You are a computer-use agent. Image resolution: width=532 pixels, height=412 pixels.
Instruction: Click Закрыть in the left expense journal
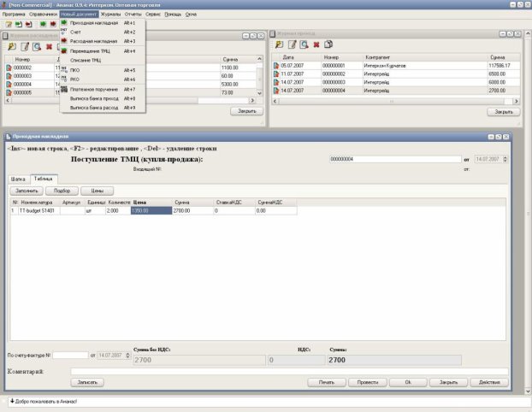246,111
